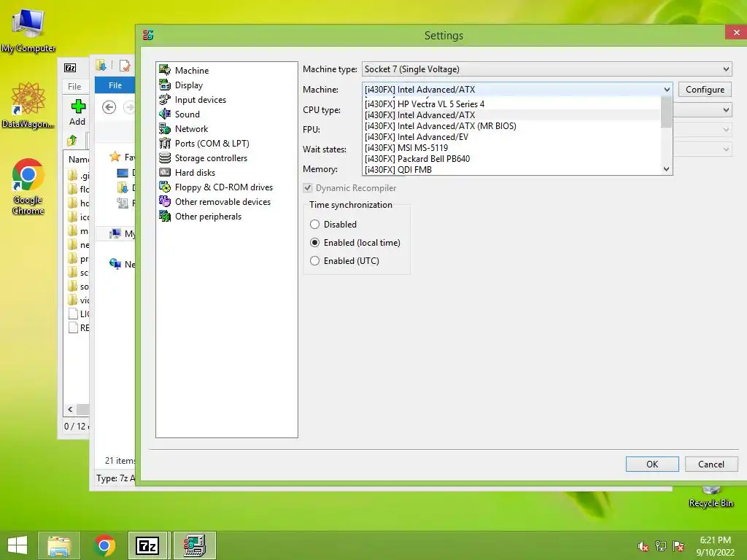This screenshot has width=747, height=560.
Task: Open the Wait states dropdown arrow
Action: click(726, 149)
